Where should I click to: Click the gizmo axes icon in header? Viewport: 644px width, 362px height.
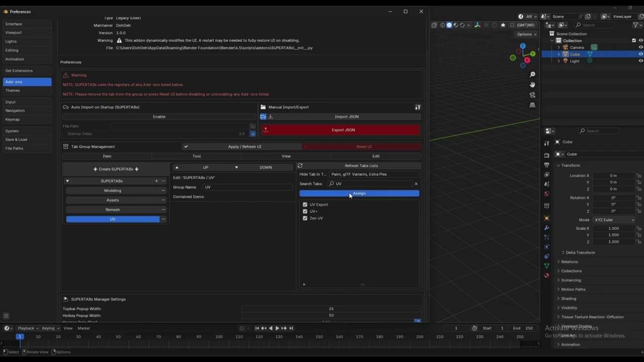click(477, 25)
